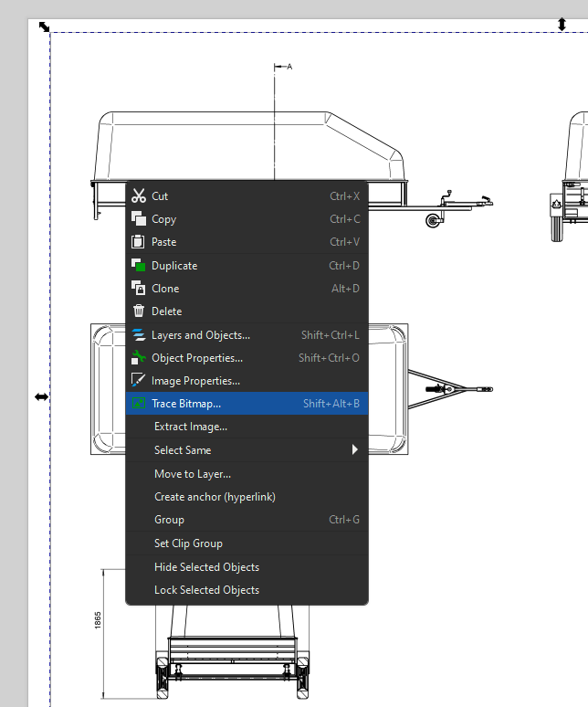Click the Copy icon in context menu
The width and height of the screenshot is (588, 707).
[139, 218]
